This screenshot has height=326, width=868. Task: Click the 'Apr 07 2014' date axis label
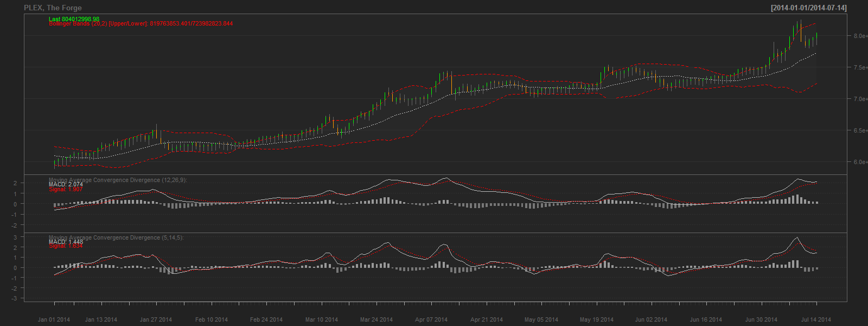click(x=431, y=319)
